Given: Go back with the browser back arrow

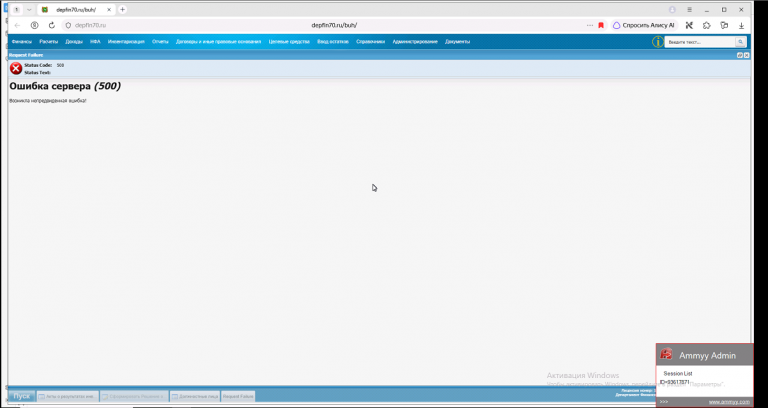Looking at the screenshot, I should (17, 25).
